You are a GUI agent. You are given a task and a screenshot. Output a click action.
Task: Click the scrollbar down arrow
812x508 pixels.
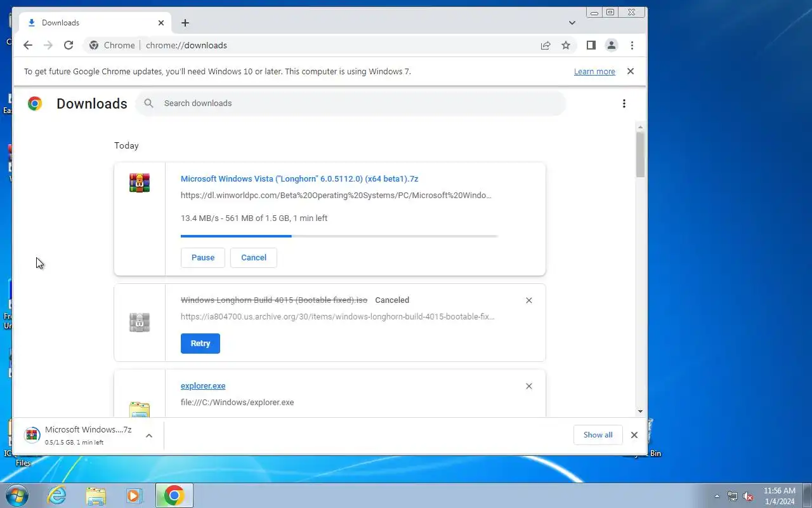click(640, 411)
